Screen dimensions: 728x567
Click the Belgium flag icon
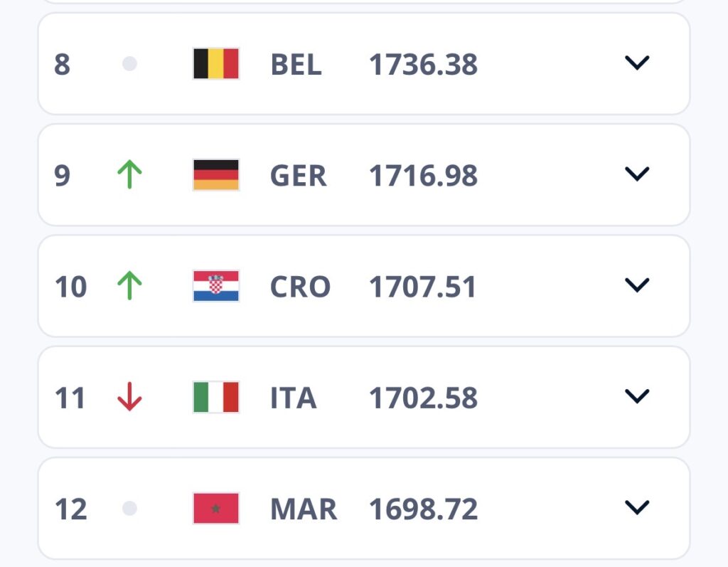(216, 63)
